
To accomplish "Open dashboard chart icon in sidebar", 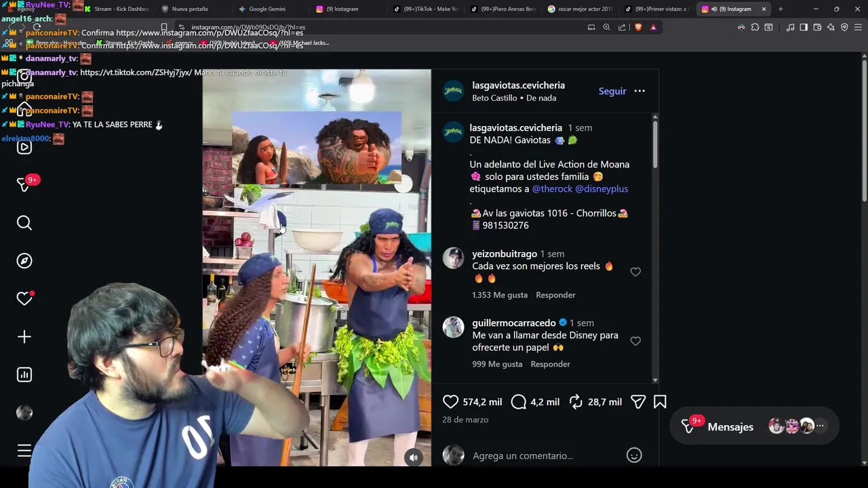I will [x=24, y=375].
